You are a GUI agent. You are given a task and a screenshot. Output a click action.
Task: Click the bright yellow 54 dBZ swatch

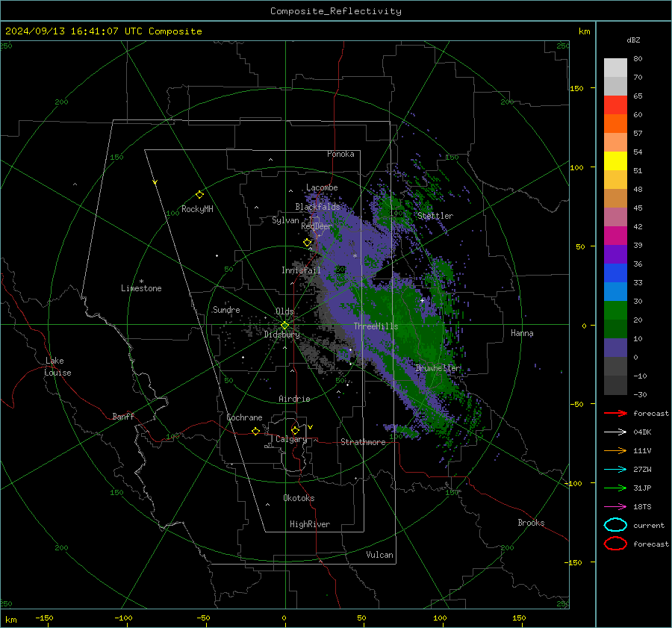615,161
